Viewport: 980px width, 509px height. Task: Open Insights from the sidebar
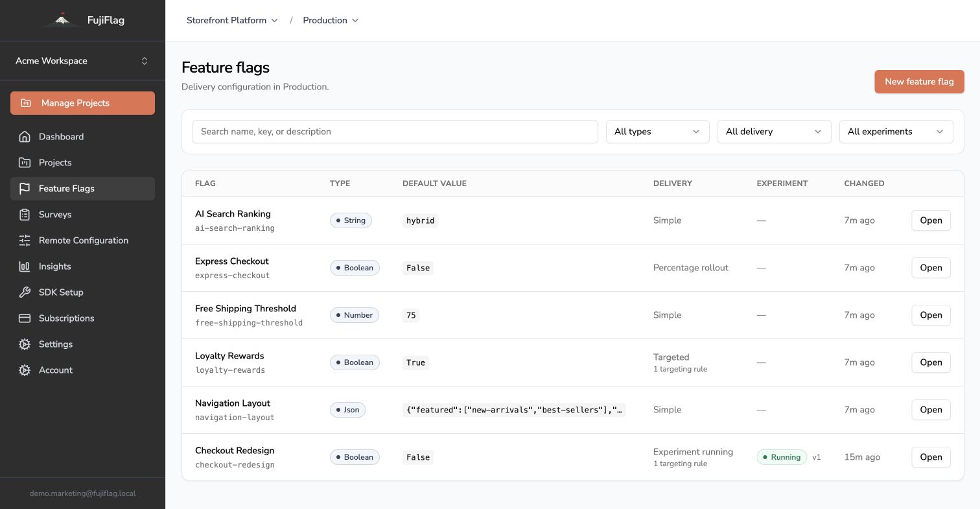point(82,266)
